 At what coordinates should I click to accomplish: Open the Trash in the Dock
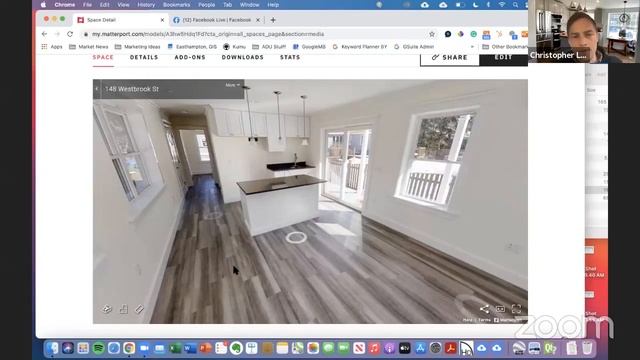[587, 348]
